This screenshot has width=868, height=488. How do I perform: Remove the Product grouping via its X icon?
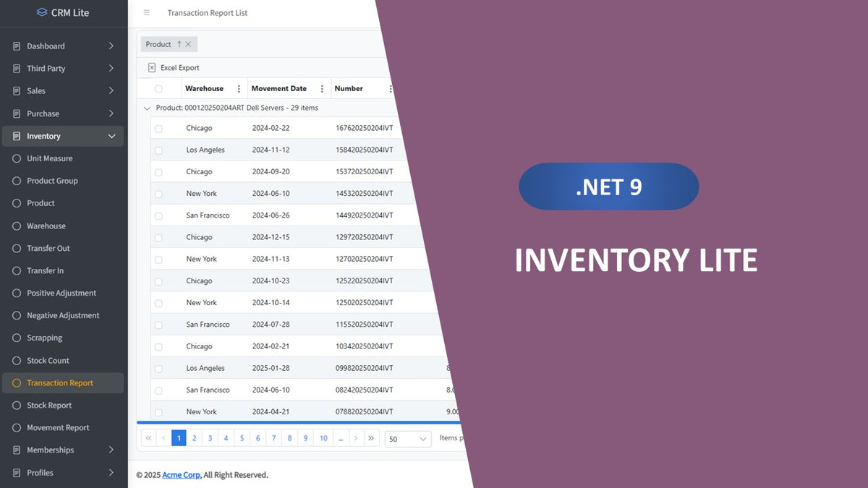point(187,44)
